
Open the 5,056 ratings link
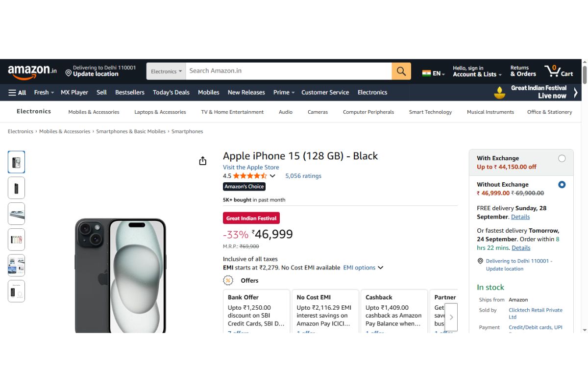pos(303,175)
